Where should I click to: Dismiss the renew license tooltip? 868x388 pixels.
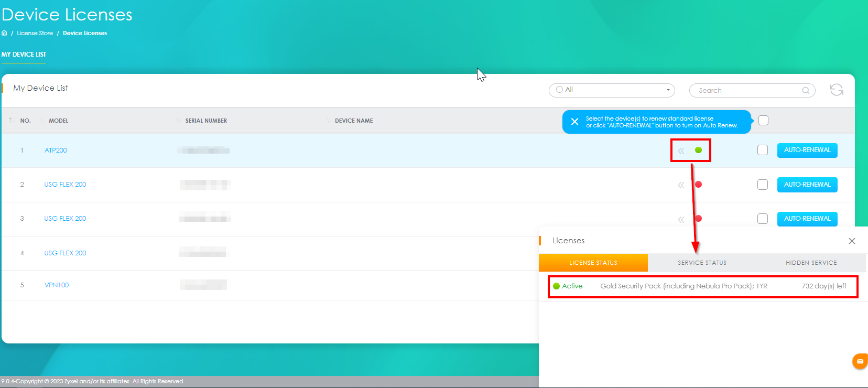coord(574,122)
